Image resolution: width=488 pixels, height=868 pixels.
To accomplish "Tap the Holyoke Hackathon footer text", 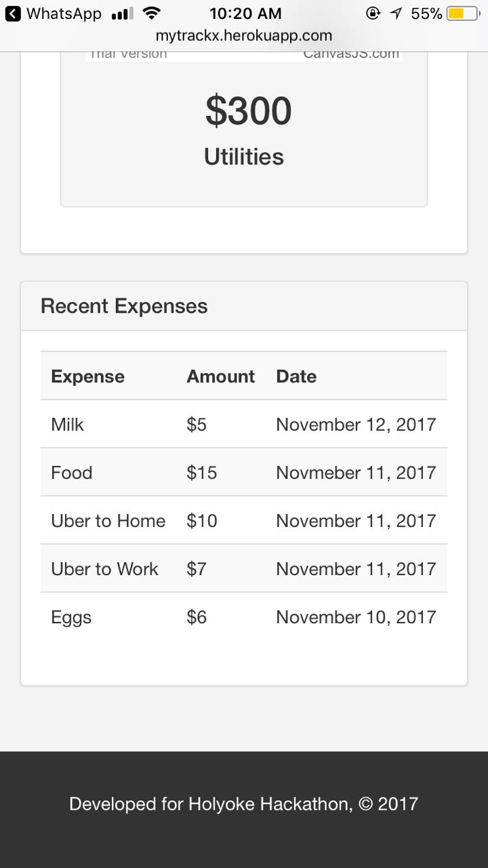I will coord(243,804).
